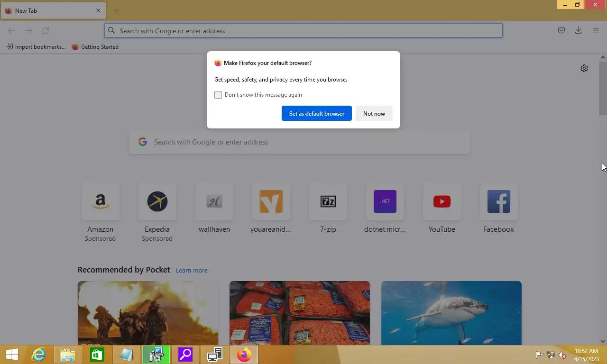
Task: Open the taskbar clock and date
Action: point(587,355)
